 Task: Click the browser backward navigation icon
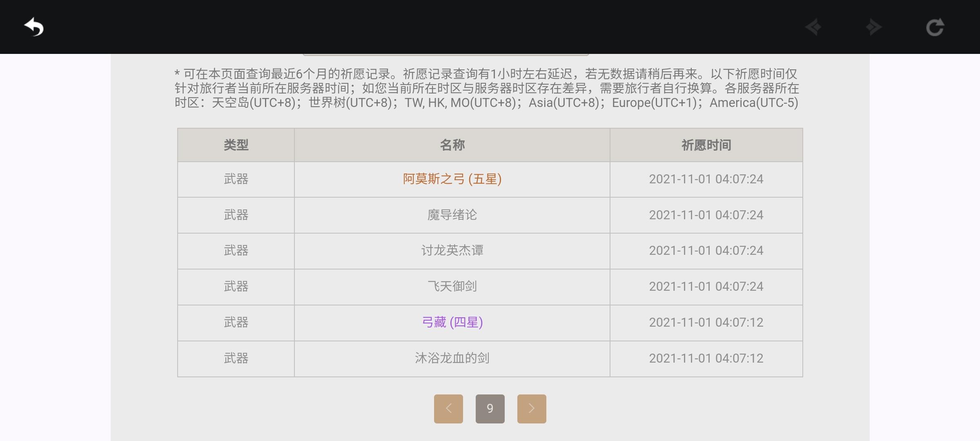(x=813, y=27)
